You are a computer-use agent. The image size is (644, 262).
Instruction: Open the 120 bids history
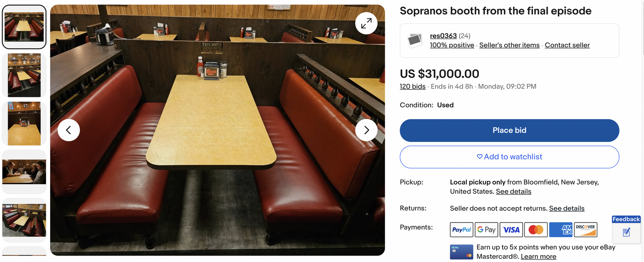pyautogui.click(x=412, y=86)
